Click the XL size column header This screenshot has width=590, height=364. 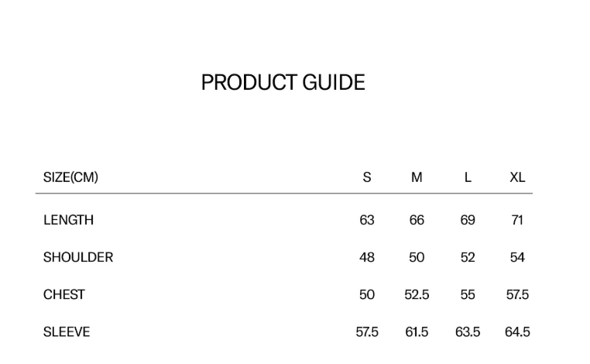click(517, 177)
